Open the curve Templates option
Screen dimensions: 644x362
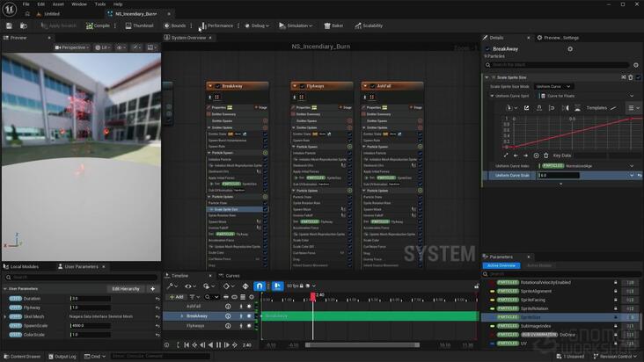point(601,108)
